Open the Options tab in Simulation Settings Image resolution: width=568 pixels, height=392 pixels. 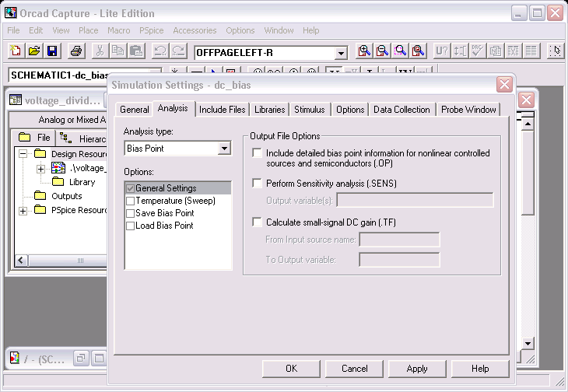350,110
